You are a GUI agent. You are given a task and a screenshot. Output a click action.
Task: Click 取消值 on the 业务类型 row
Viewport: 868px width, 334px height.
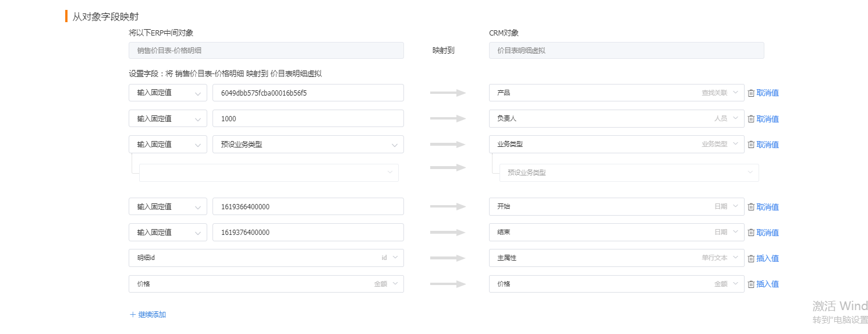(767, 144)
